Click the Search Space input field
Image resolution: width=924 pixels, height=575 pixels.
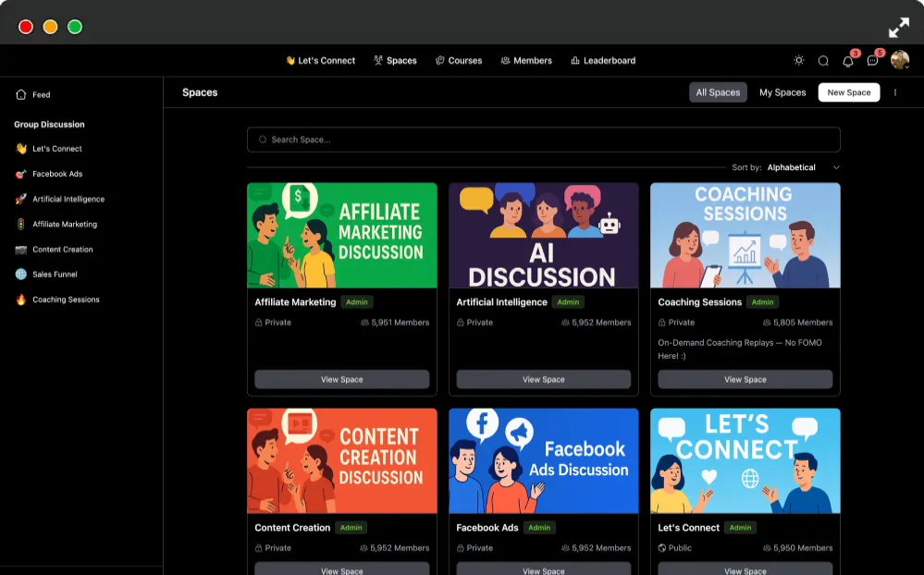tap(543, 140)
